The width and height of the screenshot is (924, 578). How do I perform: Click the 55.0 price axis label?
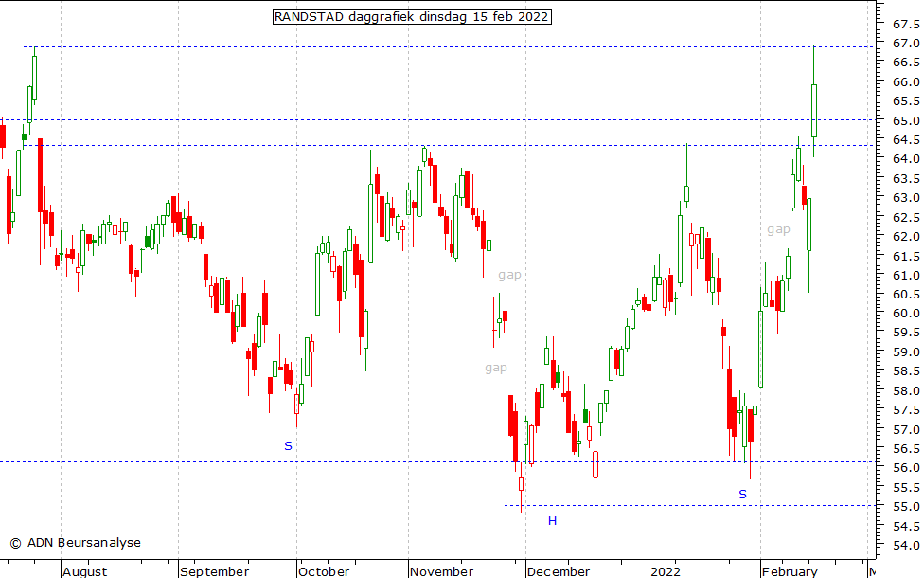coord(906,507)
